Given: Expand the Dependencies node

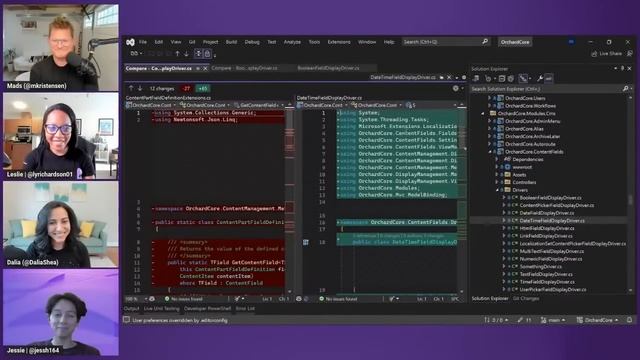Looking at the screenshot, I should pyautogui.click(x=497, y=160).
